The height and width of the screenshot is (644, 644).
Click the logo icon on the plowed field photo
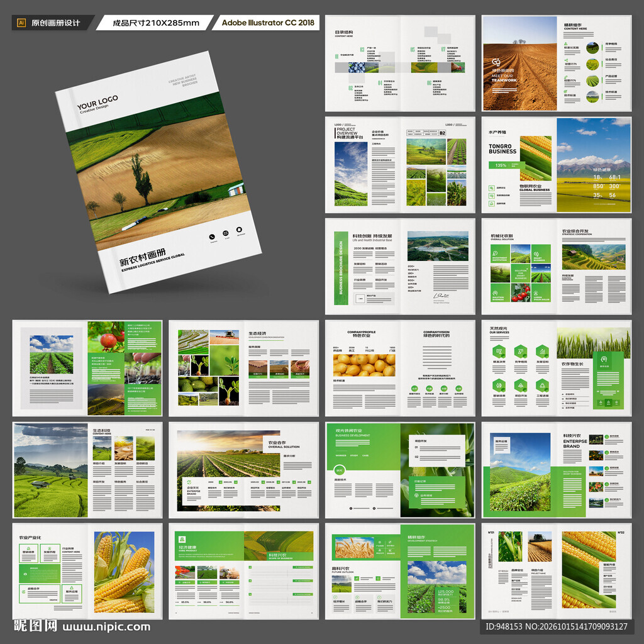pyautogui.click(x=496, y=62)
